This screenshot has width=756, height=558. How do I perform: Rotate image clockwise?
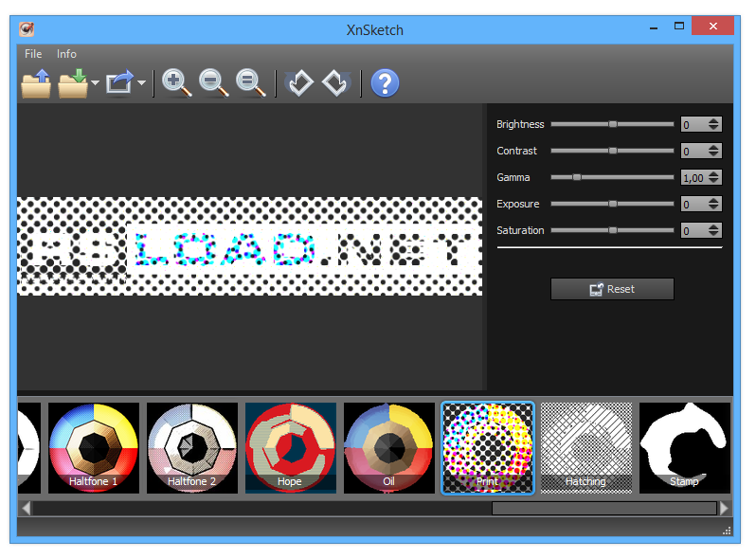(336, 83)
